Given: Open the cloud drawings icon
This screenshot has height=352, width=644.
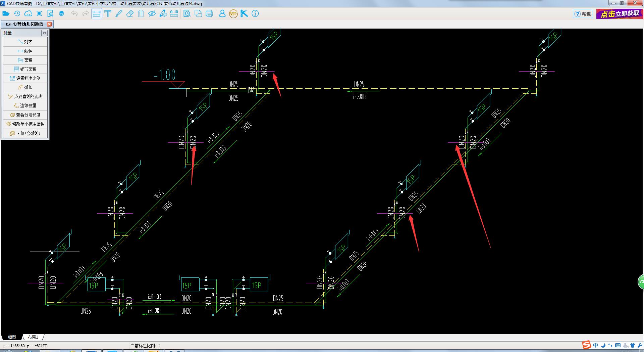Looking at the screenshot, I should pos(29,14).
